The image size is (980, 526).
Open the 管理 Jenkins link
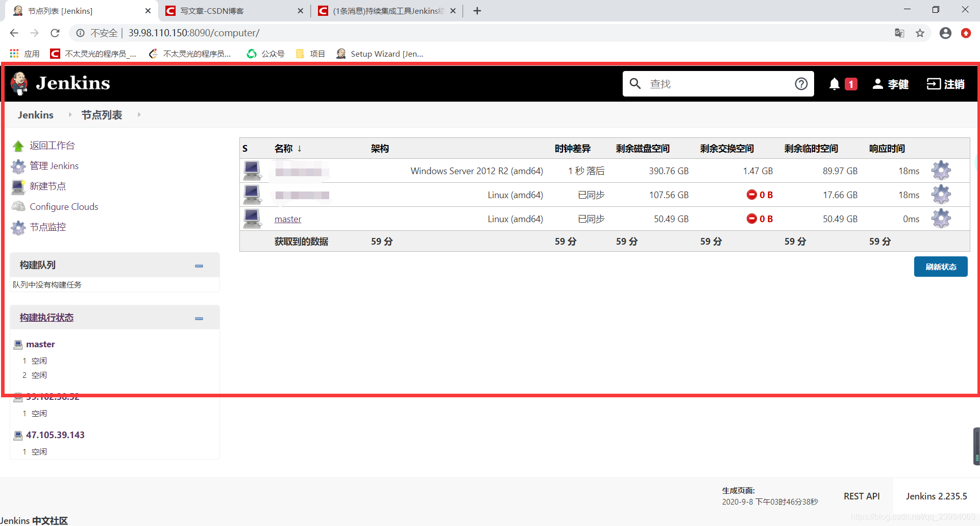point(54,166)
